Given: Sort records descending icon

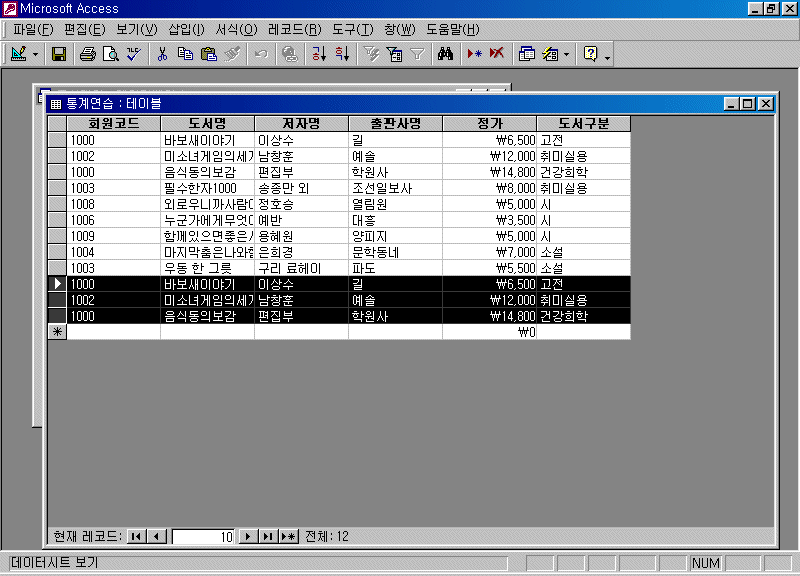Looking at the screenshot, I should [342, 54].
